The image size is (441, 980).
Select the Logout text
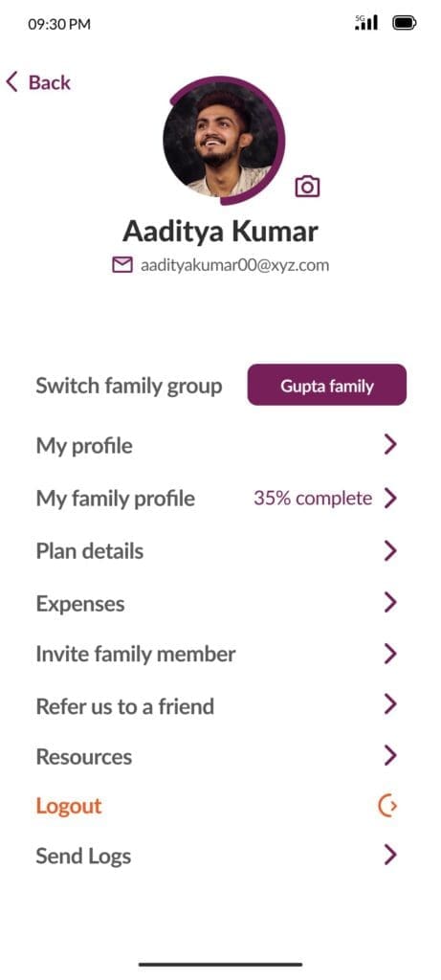[69, 806]
